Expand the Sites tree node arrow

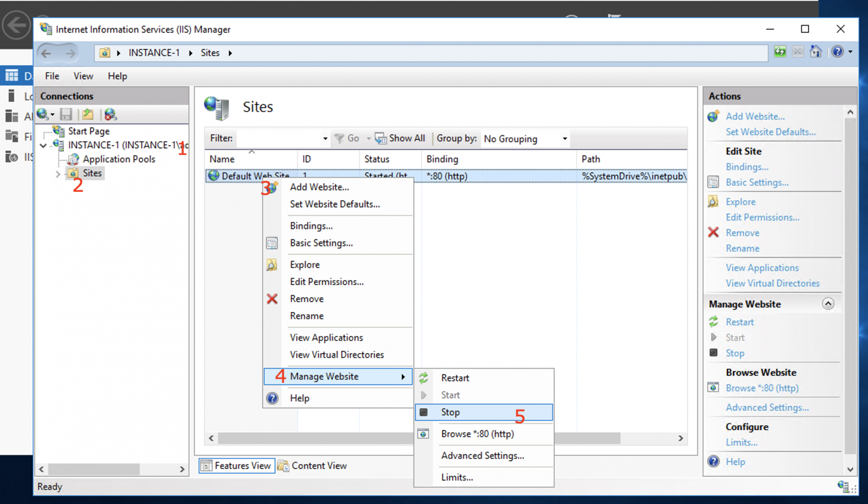click(57, 174)
